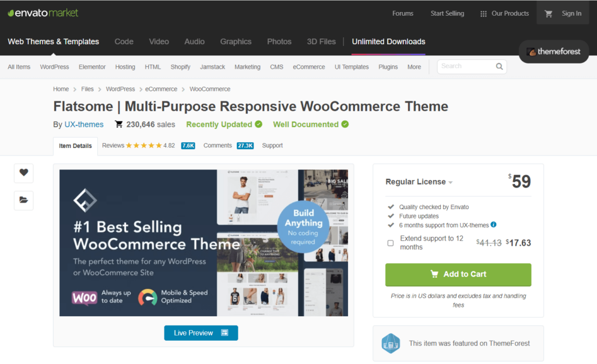Open the Video category

159,41
